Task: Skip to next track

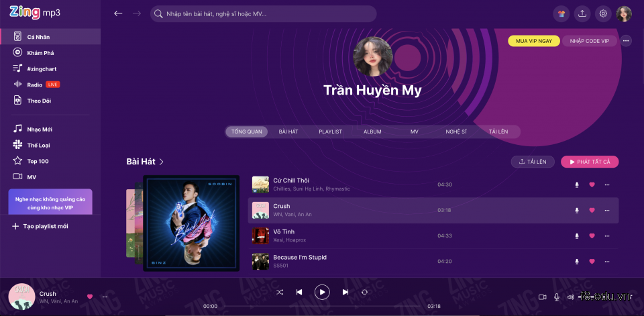Action: [x=345, y=292]
